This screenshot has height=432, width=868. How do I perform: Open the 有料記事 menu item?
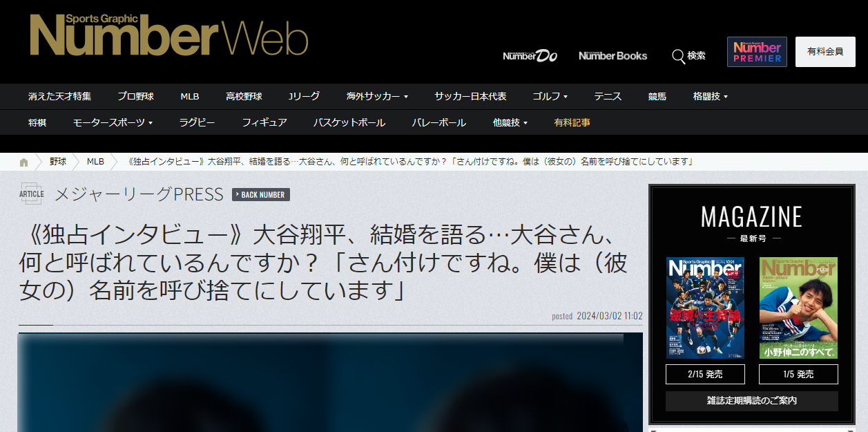(572, 123)
